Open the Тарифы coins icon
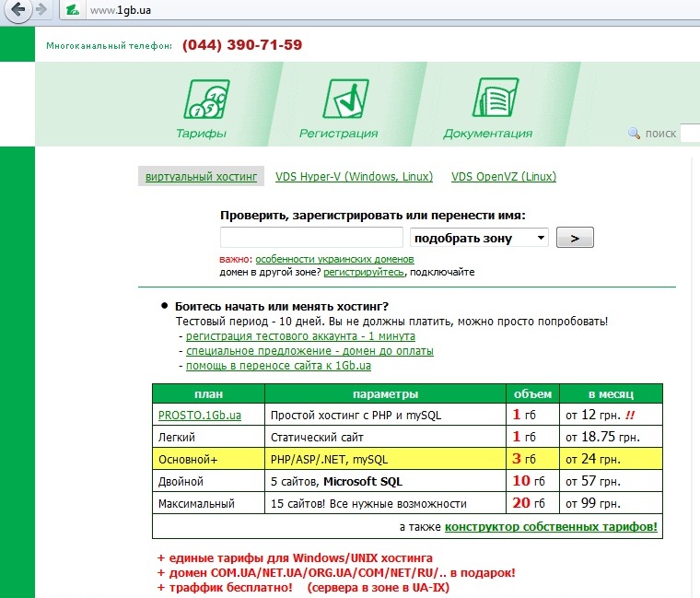Viewport: 700px width, 598px height. pos(202,100)
